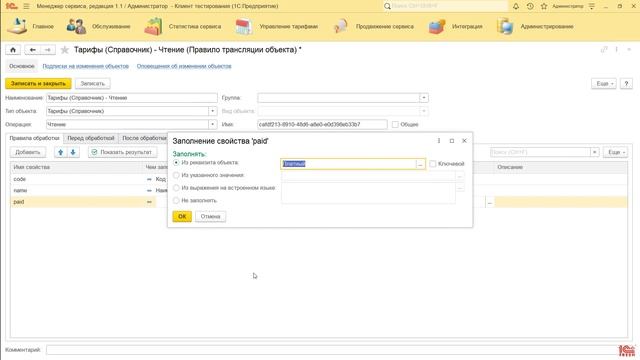Viewport: 640px width, 360px height.
Task: Add this form to favorites star
Action: tap(64, 50)
